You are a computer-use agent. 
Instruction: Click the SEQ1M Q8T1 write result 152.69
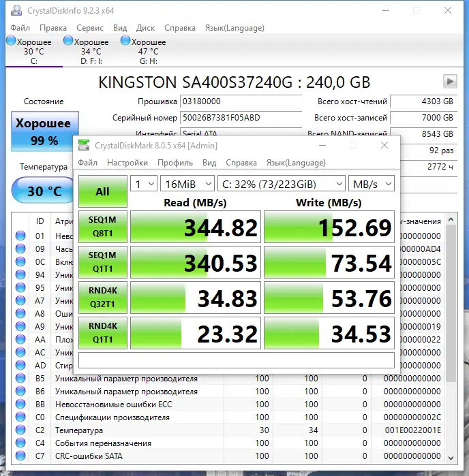click(x=329, y=227)
